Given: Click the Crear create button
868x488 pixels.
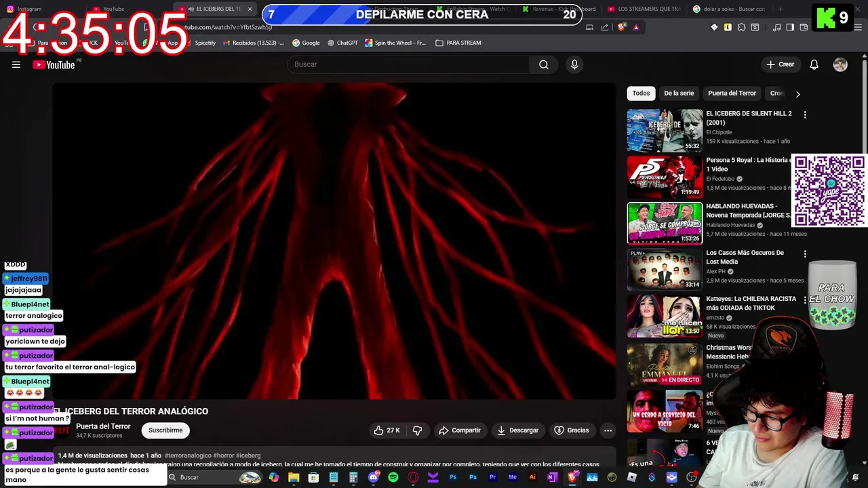Looking at the screenshot, I should tap(780, 64).
